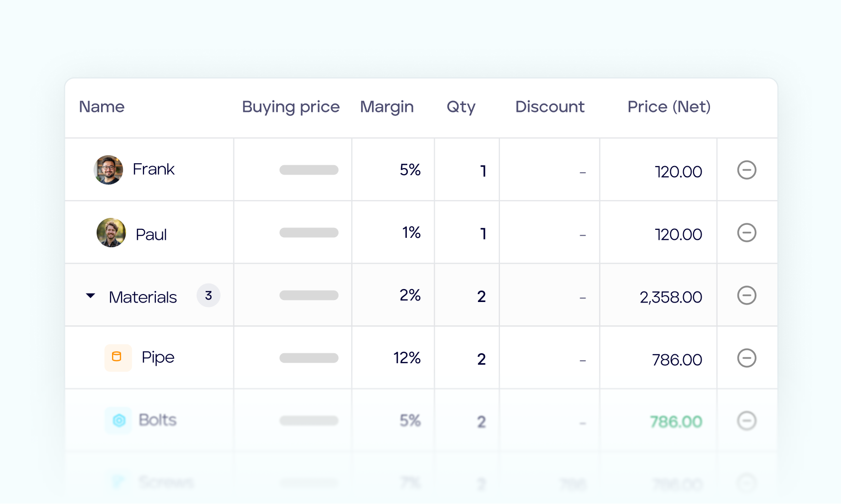Click the minus icon in Materials row
This screenshot has width=841, height=504.
tap(746, 296)
